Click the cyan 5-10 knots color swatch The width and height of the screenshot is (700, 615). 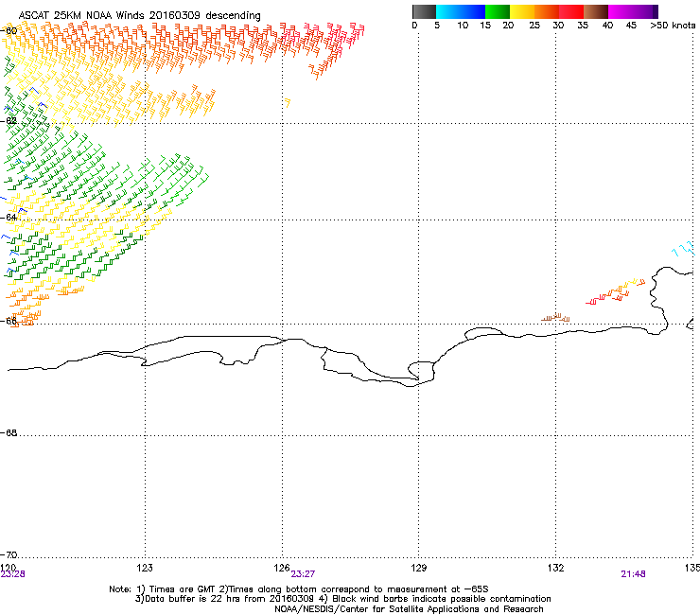point(448,11)
